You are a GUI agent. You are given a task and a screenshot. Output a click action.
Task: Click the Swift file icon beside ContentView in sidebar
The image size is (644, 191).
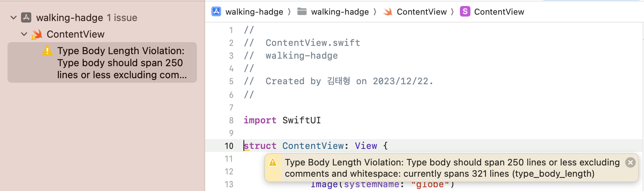click(37, 34)
